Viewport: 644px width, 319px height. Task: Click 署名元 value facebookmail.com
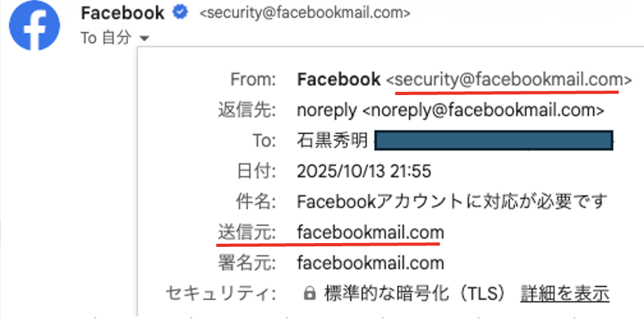371,262
